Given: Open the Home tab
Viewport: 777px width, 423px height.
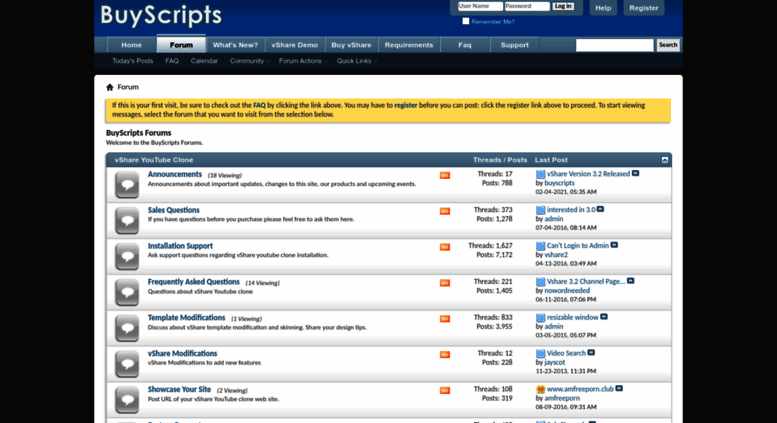Looking at the screenshot, I should tap(131, 45).
